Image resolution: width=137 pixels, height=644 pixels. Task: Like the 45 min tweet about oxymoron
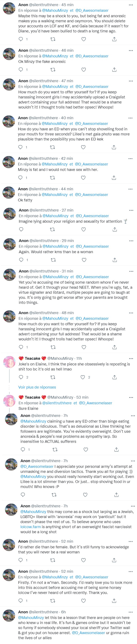tap(84, 39)
